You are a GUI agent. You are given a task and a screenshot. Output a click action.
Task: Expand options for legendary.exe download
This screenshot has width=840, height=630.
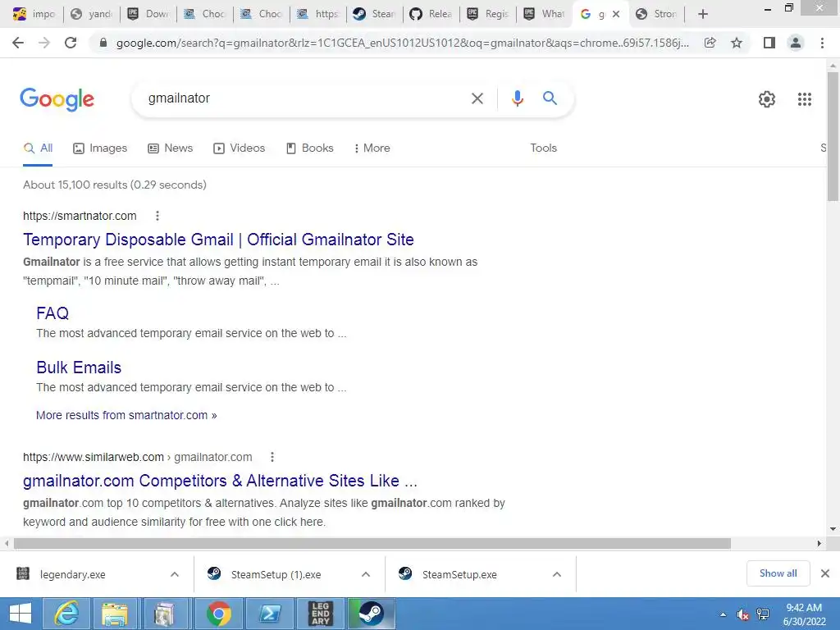click(x=175, y=574)
